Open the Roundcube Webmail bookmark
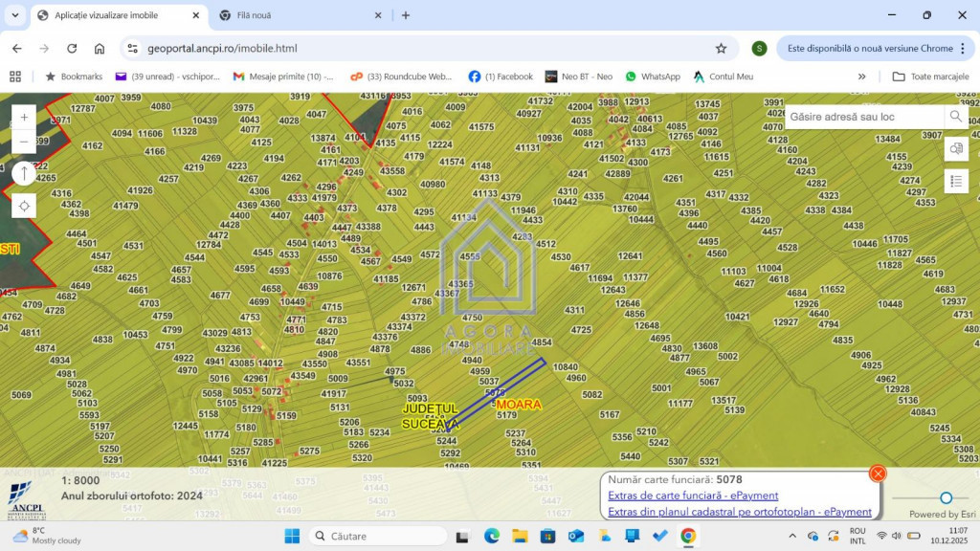This screenshot has height=551, width=980. click(402, 77)
